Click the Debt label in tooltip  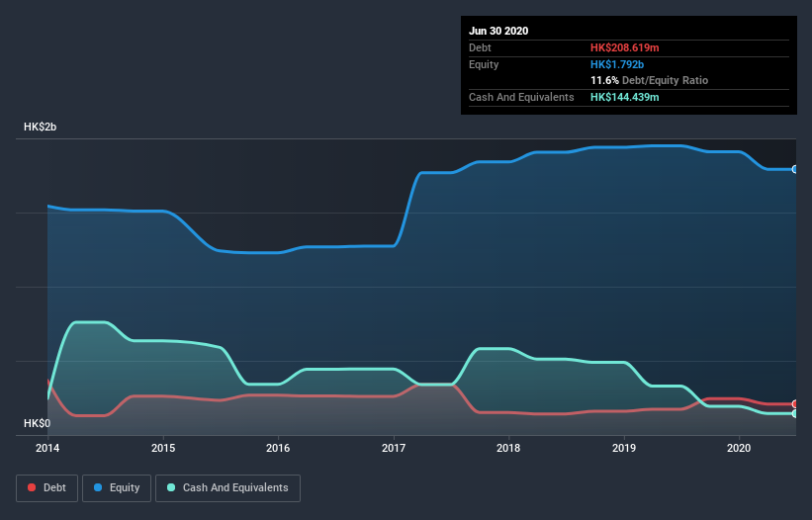(480, 47)
